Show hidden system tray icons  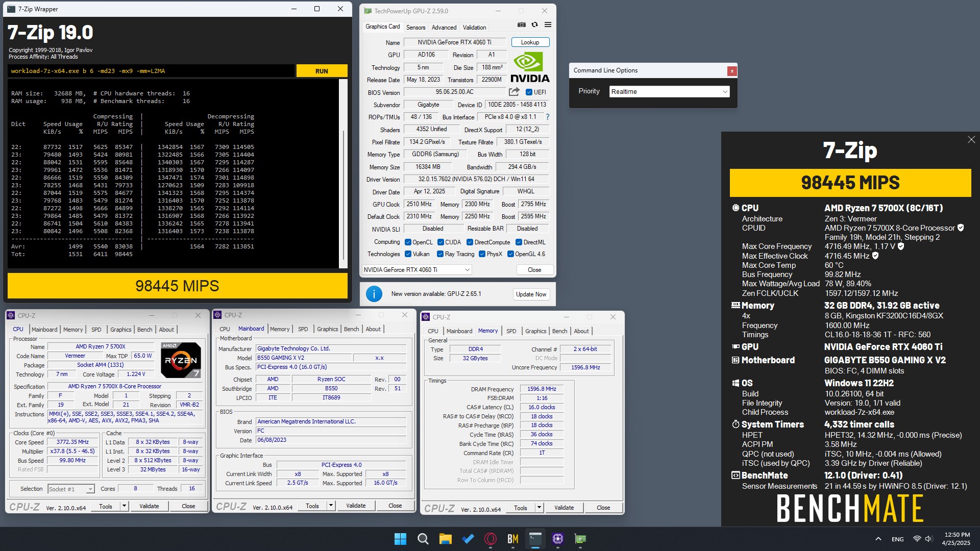878,539
